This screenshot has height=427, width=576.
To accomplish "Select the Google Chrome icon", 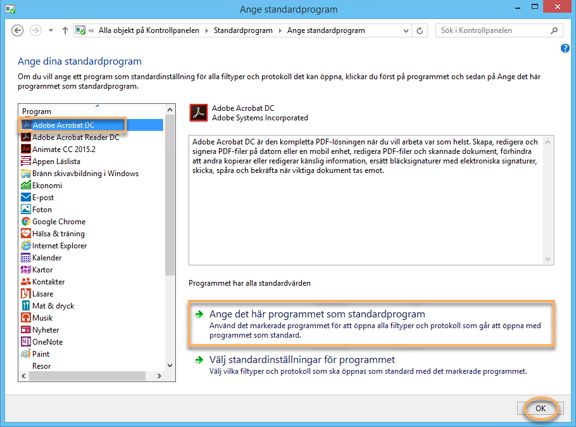I will pyautogui.click(x=26, y=222).
